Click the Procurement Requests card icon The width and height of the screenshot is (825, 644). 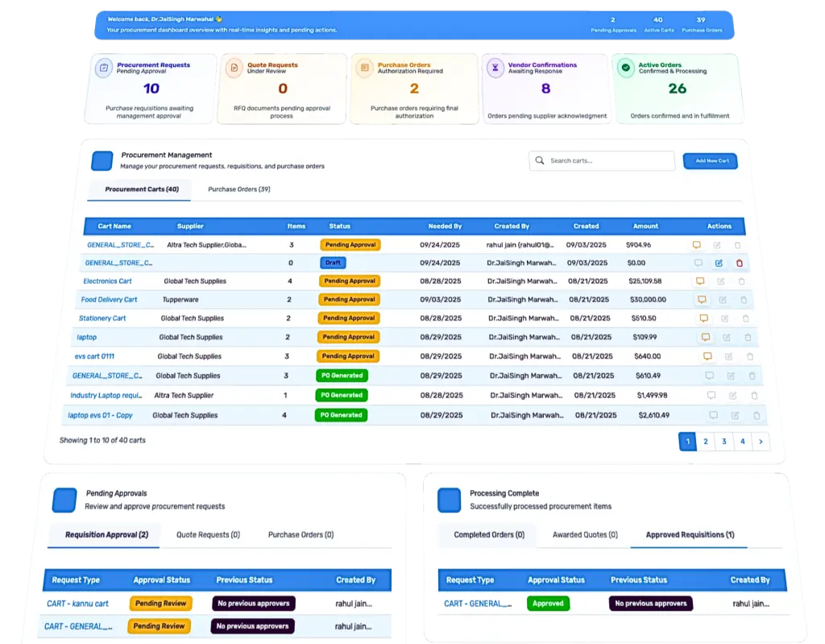103,69
